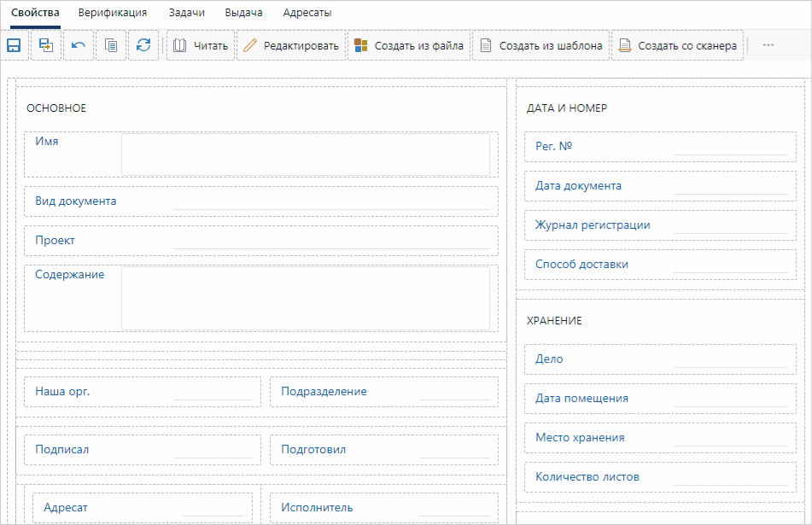The image size is (812, 525).
Task: Click the Способ доставки field
Action: [729, 265]
